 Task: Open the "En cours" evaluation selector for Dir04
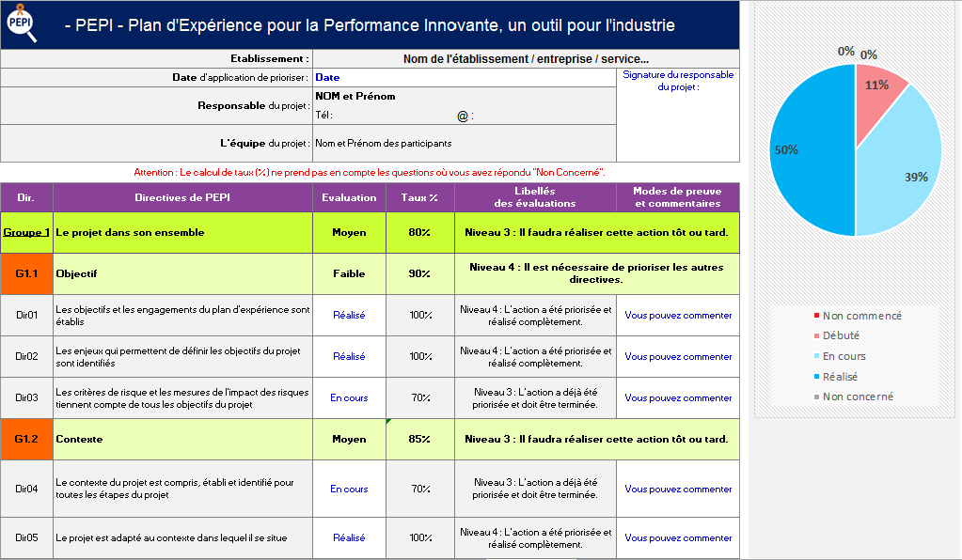pos(349,489)
